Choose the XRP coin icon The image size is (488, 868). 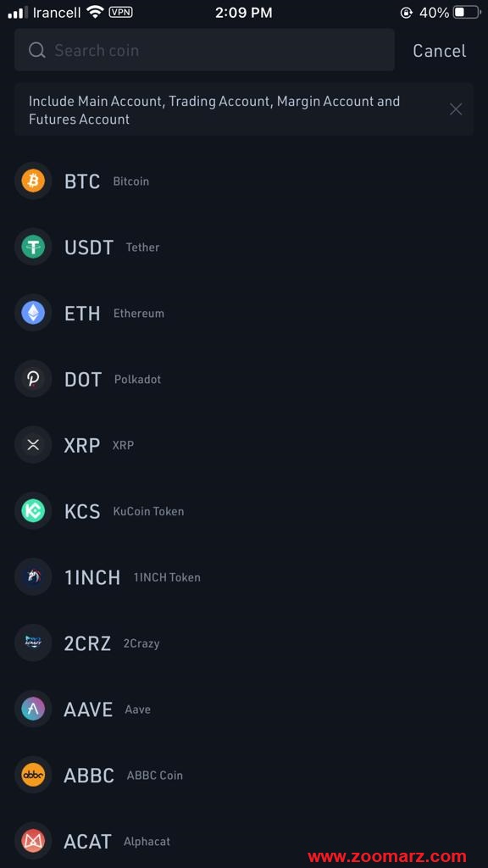pos(33,444)
